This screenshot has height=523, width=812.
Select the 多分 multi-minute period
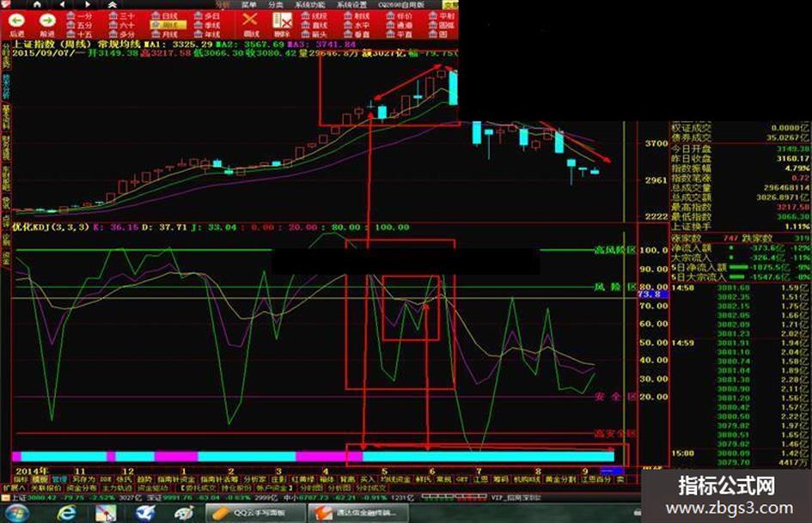coord(122,33)
